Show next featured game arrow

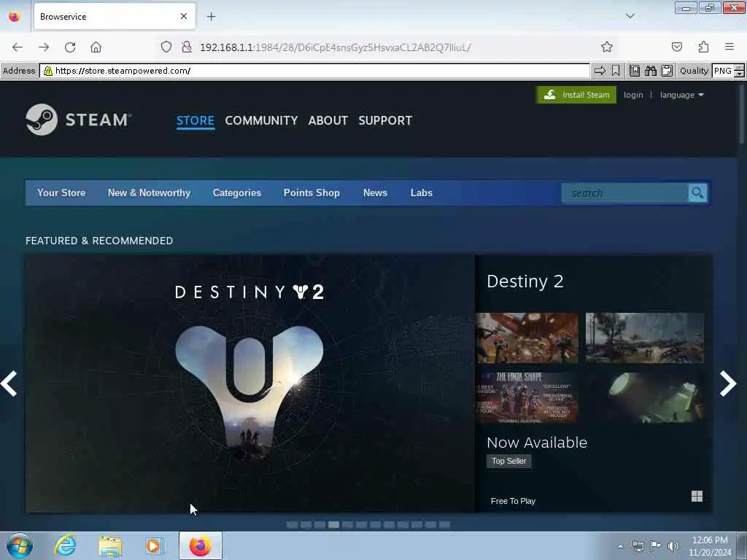(728, 384)
